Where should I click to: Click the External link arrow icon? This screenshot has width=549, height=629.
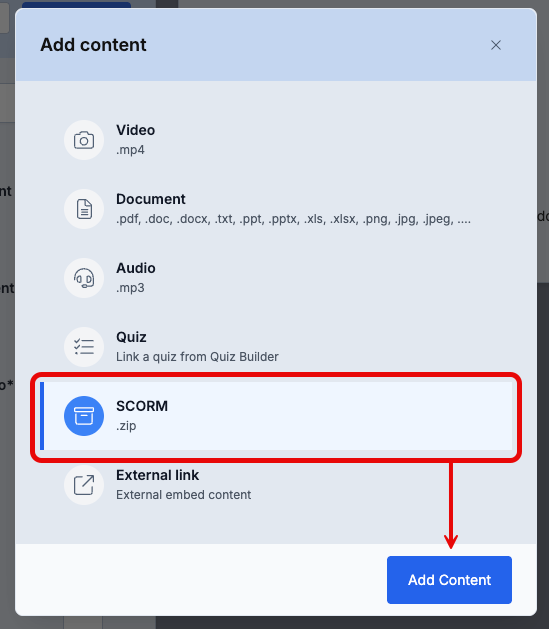coord(84,485)
